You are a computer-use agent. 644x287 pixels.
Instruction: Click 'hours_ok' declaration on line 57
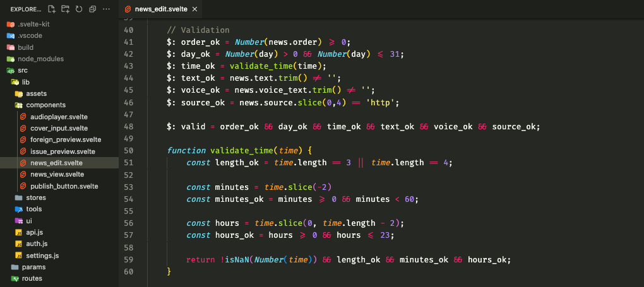(234, 235)
